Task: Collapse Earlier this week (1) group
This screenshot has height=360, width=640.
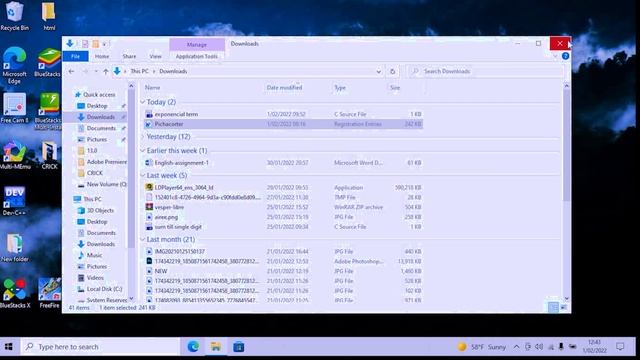Action: (142, 151)
